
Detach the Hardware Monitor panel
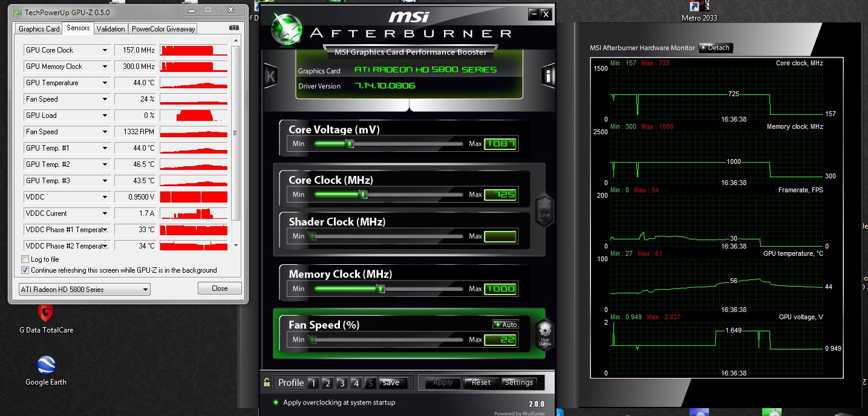click(716, 48)
